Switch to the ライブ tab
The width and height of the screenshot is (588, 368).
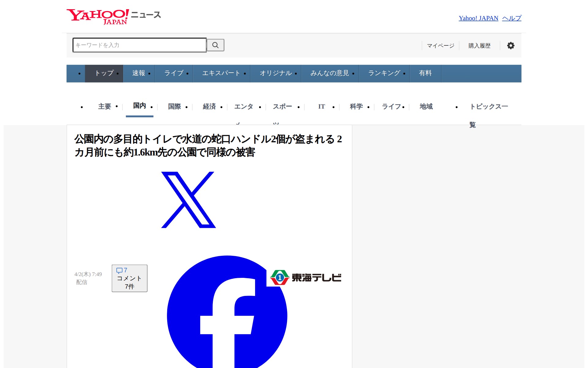tap(174, 73)
